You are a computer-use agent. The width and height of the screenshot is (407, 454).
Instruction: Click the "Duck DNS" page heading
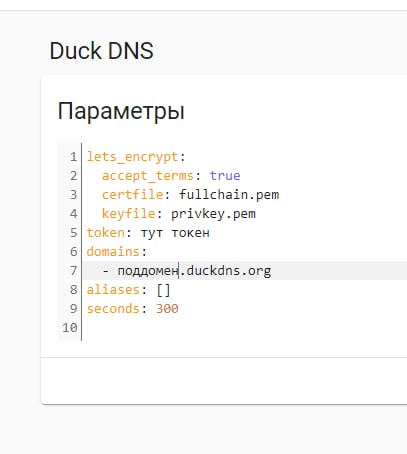(101, 51)
